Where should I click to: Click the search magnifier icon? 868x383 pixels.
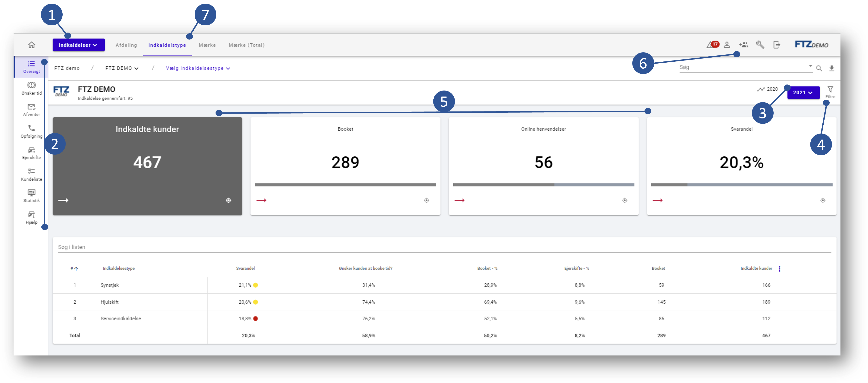(x=819, y=68)
